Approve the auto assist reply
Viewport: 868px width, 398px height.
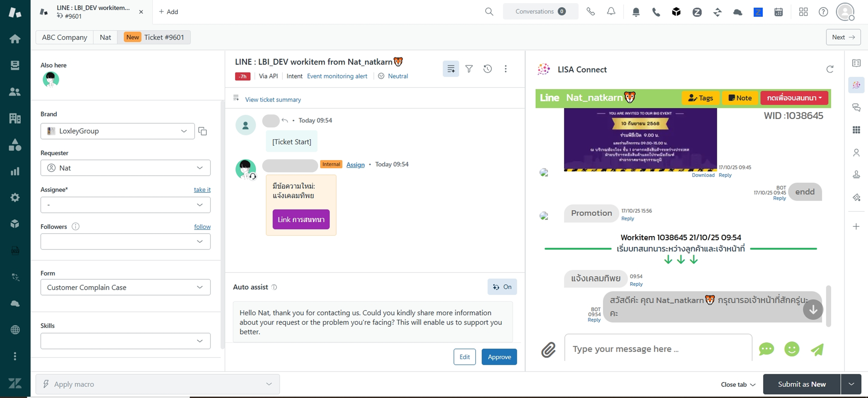coord(499,357)
